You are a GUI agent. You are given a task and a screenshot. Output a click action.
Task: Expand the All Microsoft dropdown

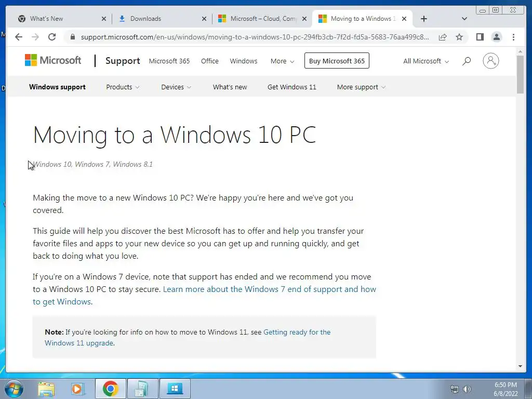426,61
